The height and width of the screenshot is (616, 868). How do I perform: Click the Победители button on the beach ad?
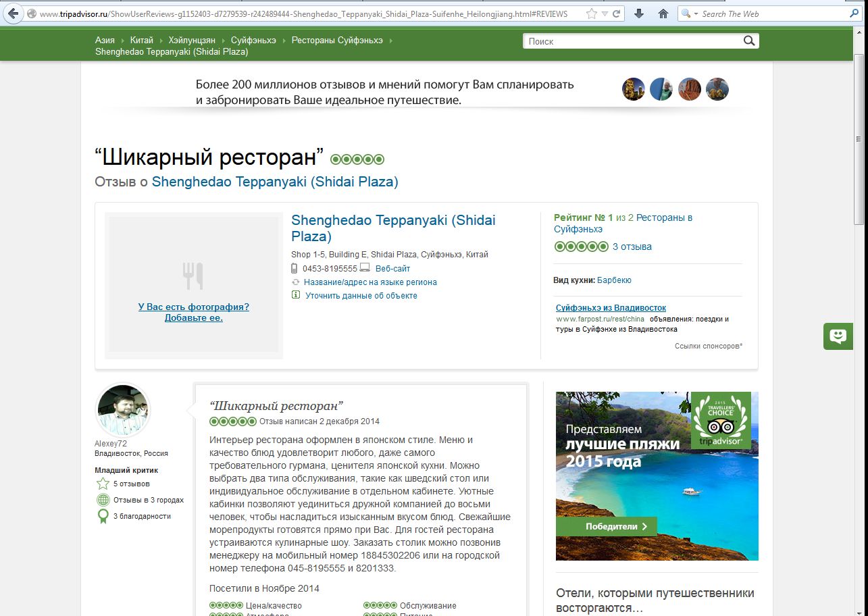607,526
